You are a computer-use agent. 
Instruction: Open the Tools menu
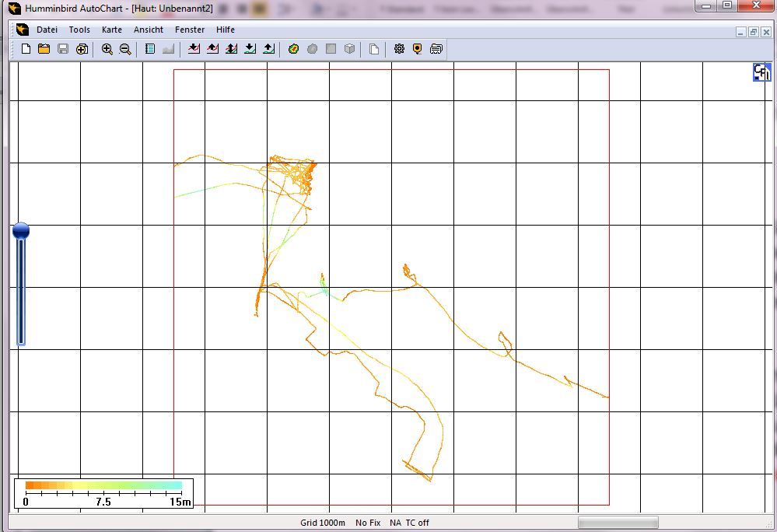tap(79, 30)
